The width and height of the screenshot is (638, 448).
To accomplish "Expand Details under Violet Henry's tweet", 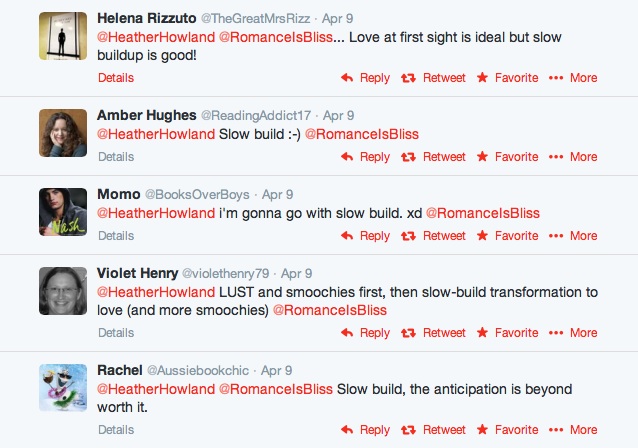I will (116, 333).
